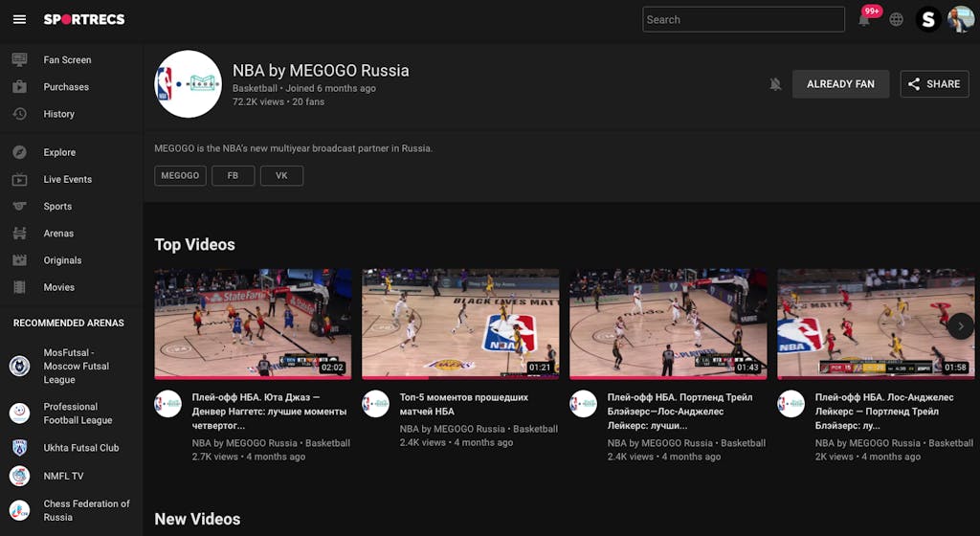
Task: Click the SHARE button
Action: pos(934,84)
